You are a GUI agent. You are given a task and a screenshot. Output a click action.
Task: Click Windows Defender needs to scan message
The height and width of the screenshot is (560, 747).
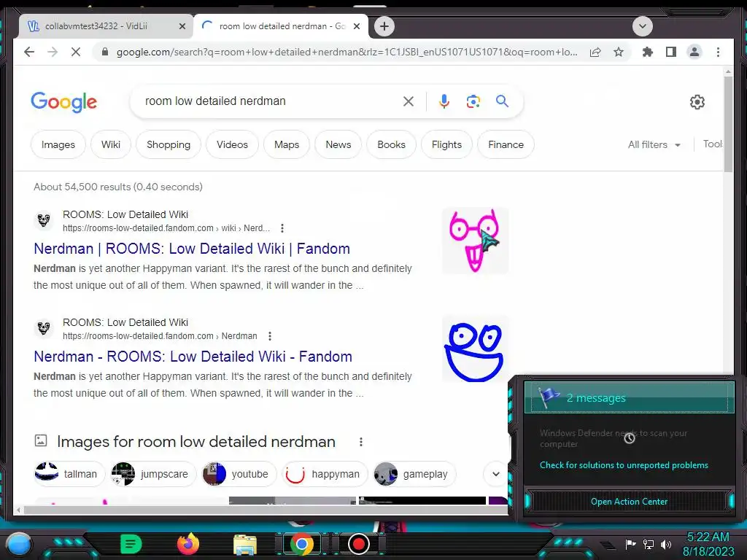click(614, 438)
